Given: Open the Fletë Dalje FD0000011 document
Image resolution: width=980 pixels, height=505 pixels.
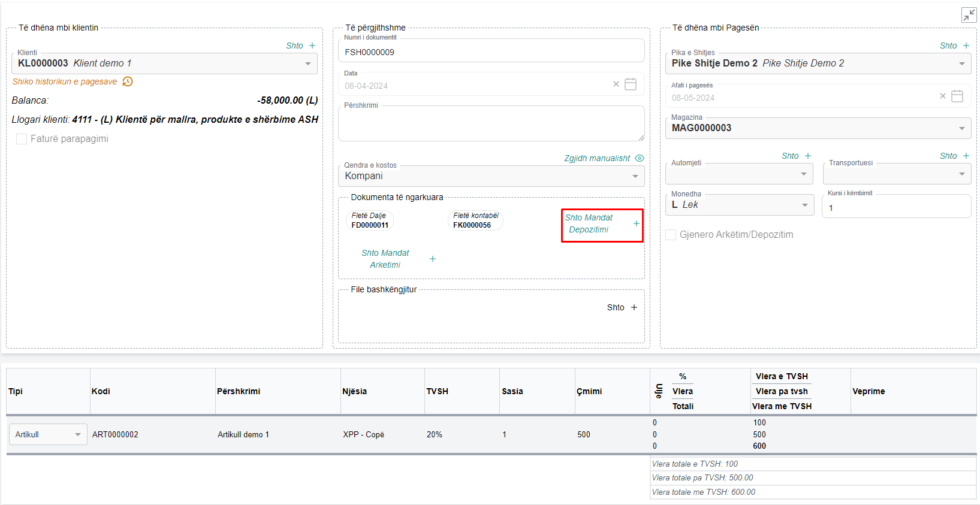Looking at the screenshot, I should pos(370,220).
